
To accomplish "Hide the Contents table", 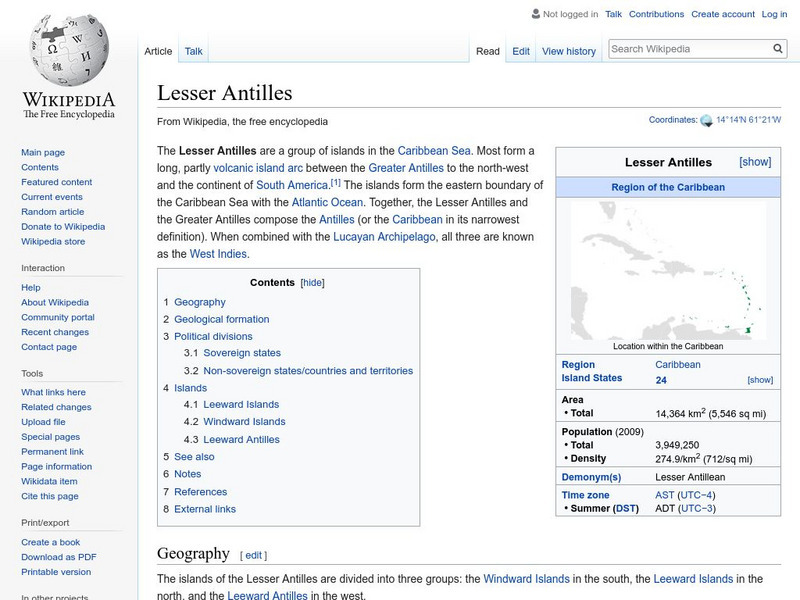I will click(312, 283).
